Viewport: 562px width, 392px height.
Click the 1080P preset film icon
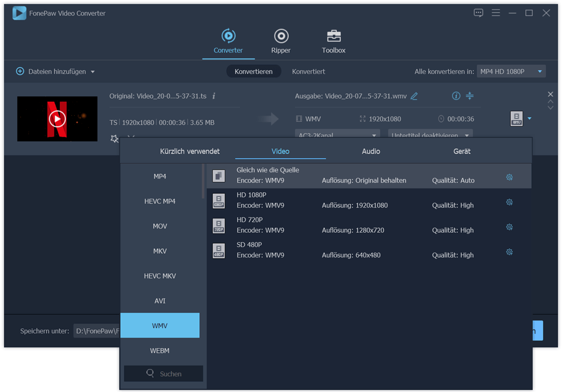pyautogui.click(x=218, y=201)
